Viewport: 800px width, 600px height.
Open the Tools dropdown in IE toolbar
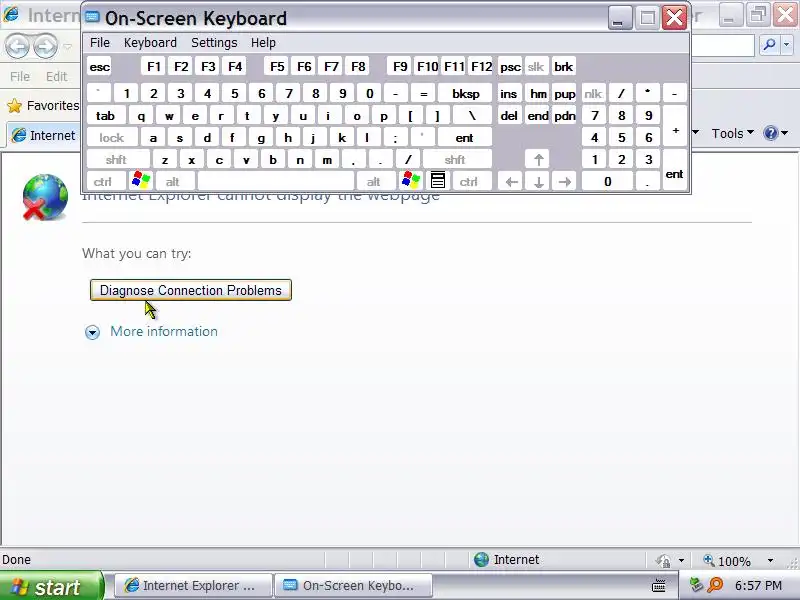pos(733,133)
